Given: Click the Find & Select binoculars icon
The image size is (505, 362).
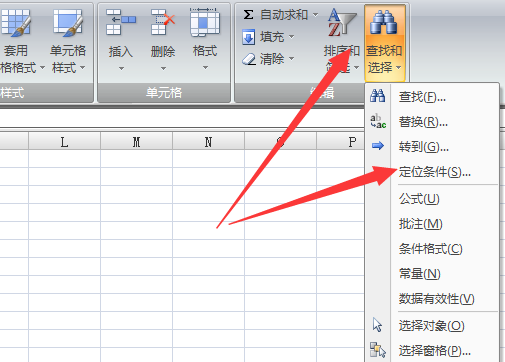Looking at the screenshot, I should point(384,22).
